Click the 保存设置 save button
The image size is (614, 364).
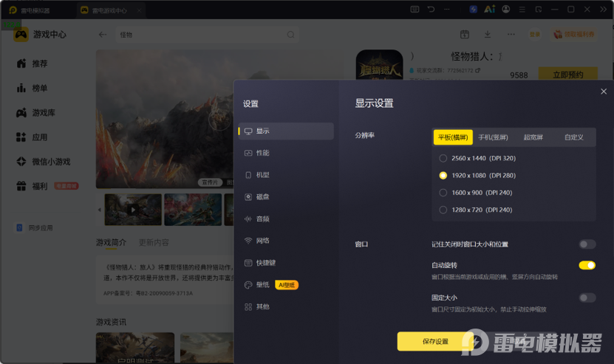click(435, 341)
